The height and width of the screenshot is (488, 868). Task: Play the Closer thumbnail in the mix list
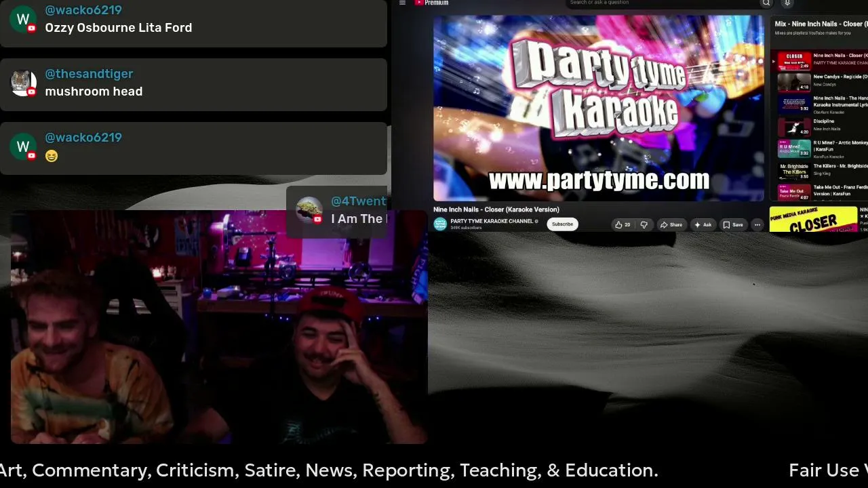tap(794, 60)
